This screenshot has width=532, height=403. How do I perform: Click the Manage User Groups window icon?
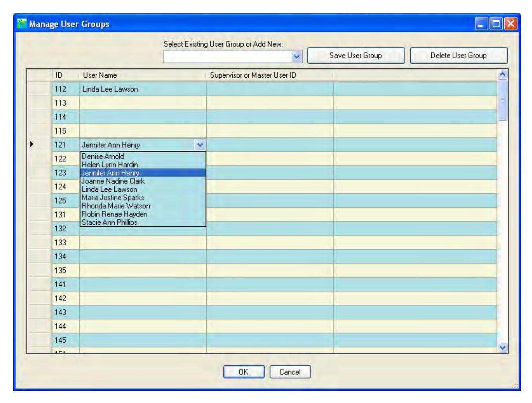pos(22,24)
